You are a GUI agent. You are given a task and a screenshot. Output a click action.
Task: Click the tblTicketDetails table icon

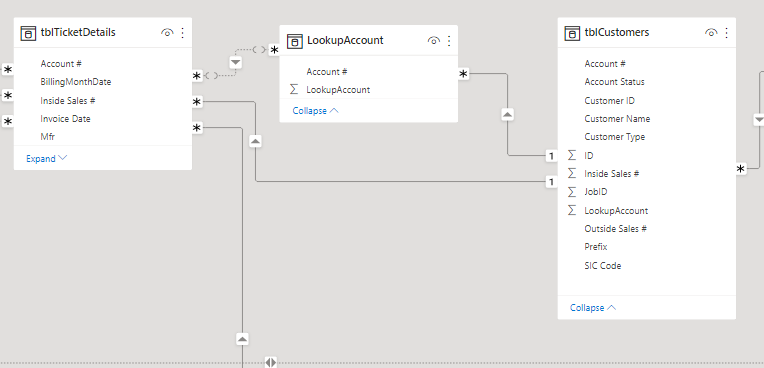coord(28,33)
